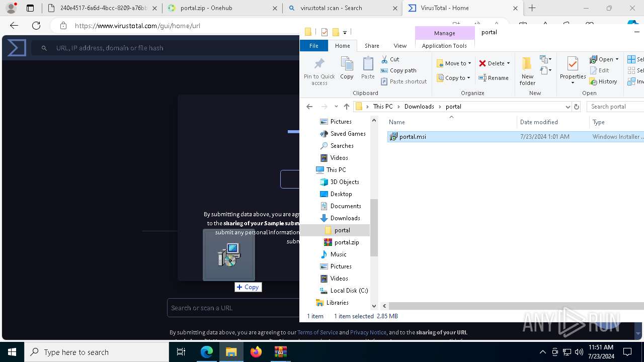The image size is (644, 362).
Task: Open WinRAR from taskbar
Action: tap(280, 352)
